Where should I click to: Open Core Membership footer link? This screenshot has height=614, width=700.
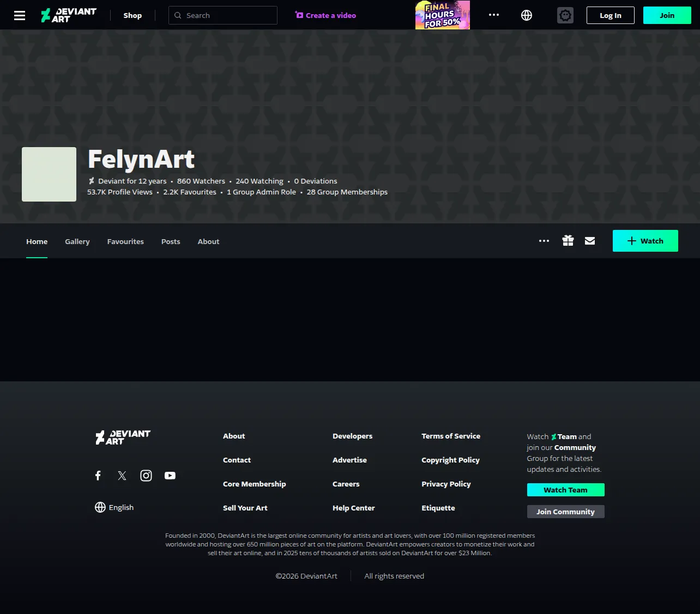(255, 484)
